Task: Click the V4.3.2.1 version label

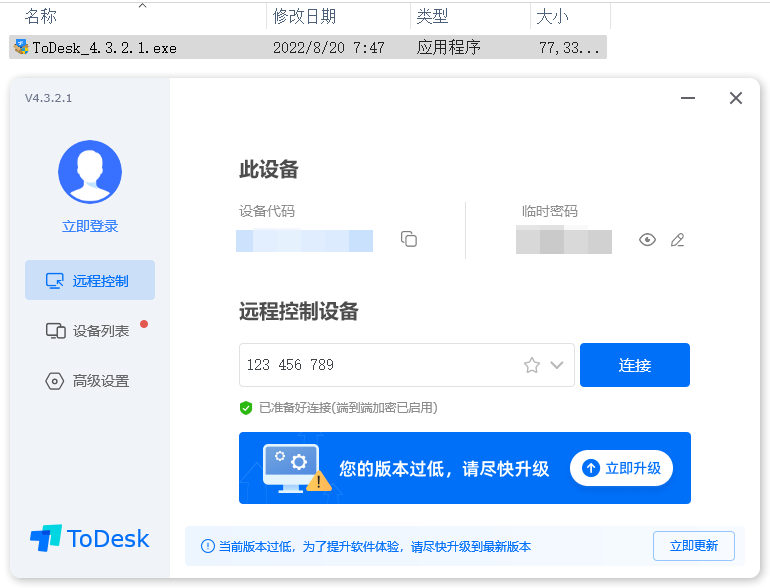Action: [x=49, y=98]
